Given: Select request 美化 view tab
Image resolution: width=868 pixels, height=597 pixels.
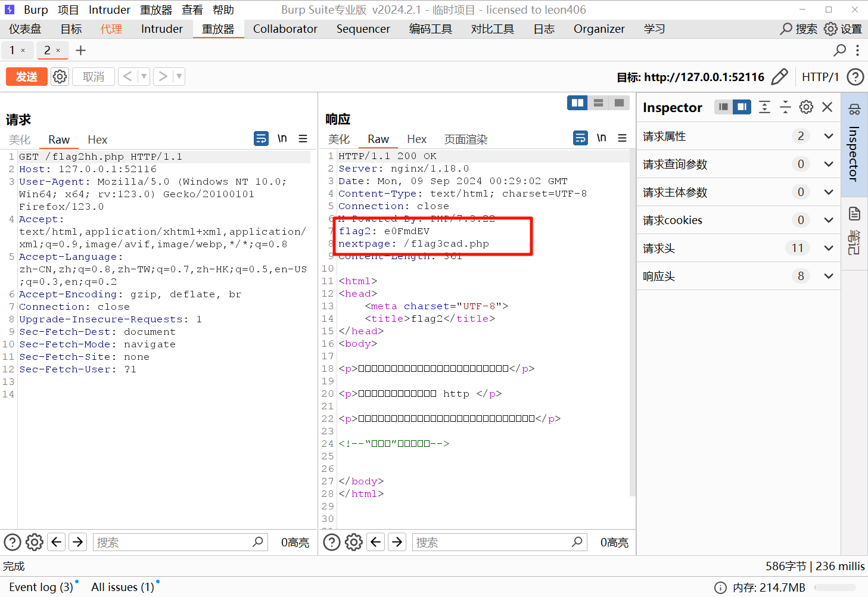Looking at the screenshot, I should (20, 139).
